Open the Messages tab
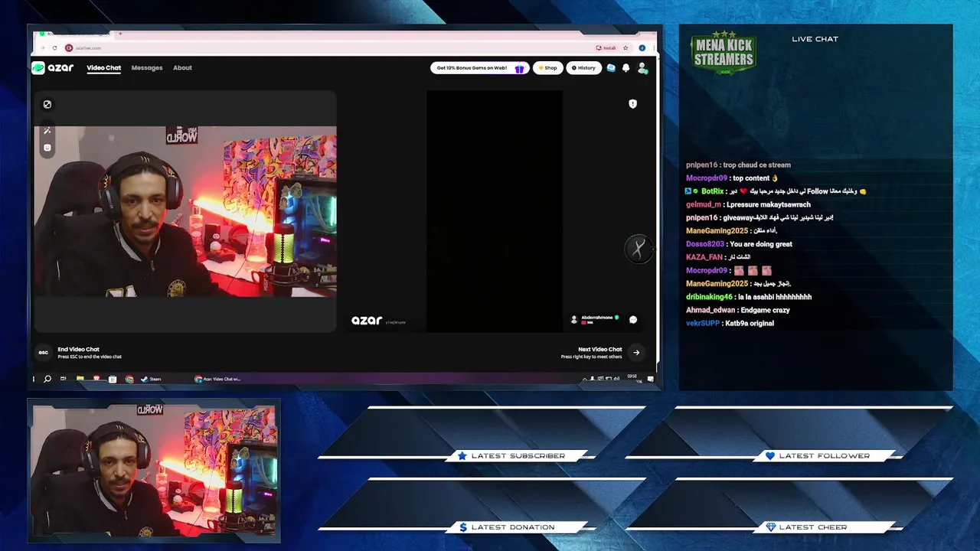 click(x=147, y=68)
